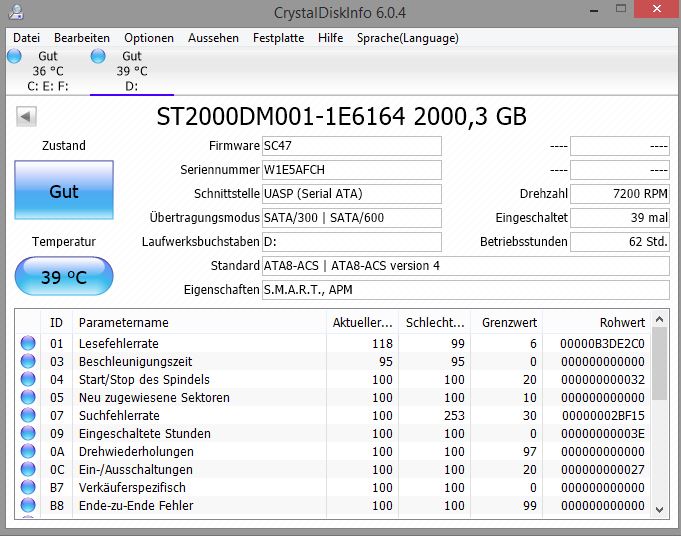Click the scrollbar up arrow in SMART list

tap(659, 319)
